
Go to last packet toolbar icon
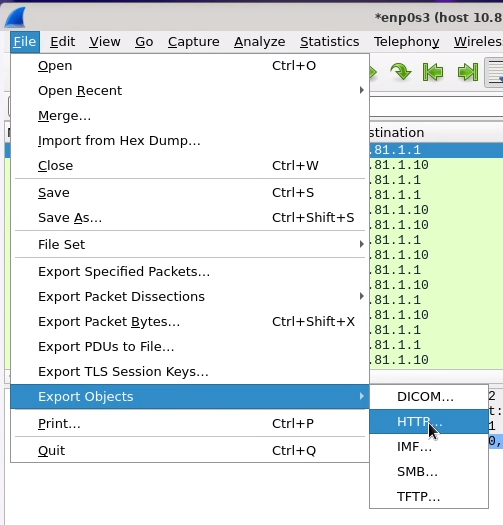468,72
